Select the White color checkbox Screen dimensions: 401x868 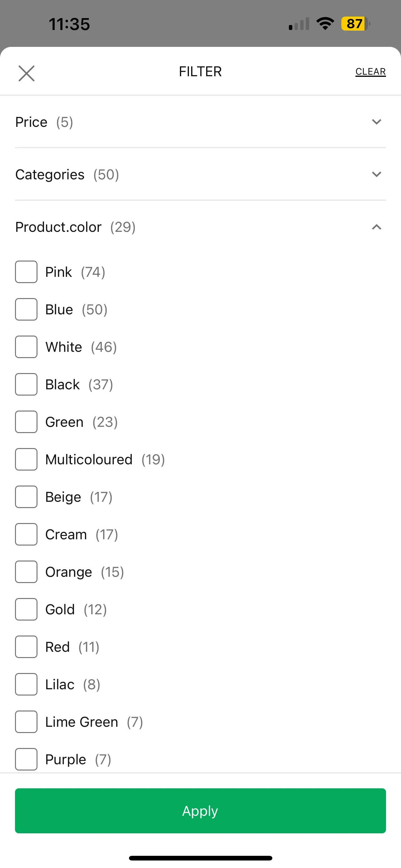(x=26, y=347)
